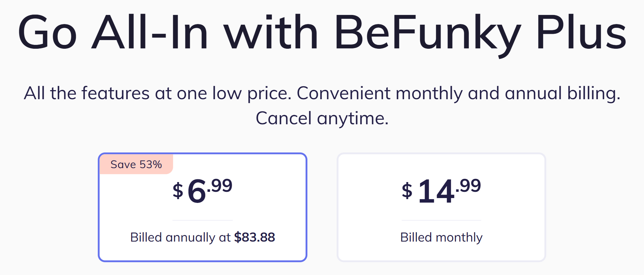Viewport: 644px width, 275px height.
Task: Click the word "with" in the heading
Action: pyautogui.click(x=271, y=33)
